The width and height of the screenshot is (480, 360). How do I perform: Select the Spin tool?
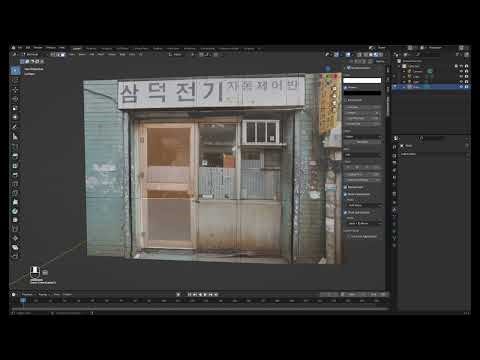(x=15, y=211)
